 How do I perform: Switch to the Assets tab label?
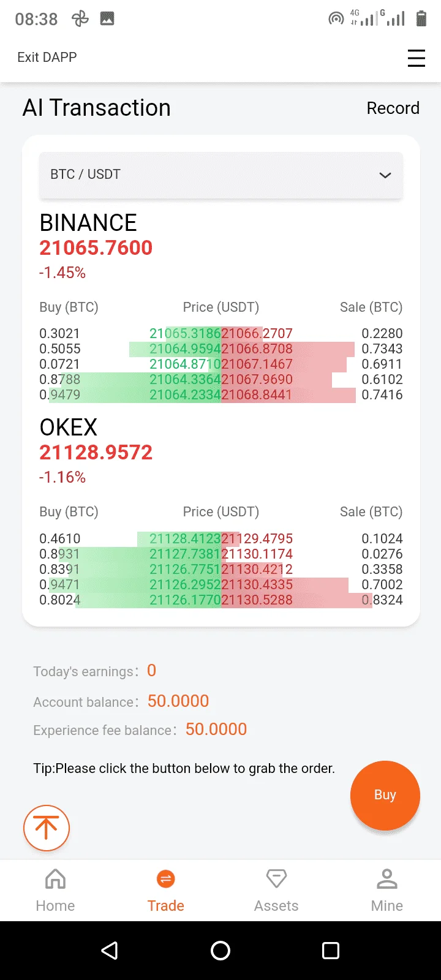coord(276,906)
